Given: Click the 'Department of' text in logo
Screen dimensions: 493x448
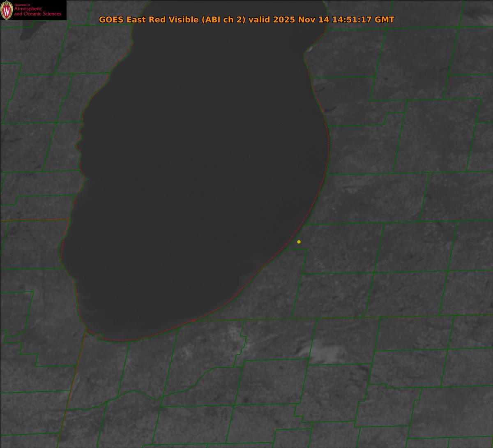Looking at the screenshot, I should click(x=22, y=5).
